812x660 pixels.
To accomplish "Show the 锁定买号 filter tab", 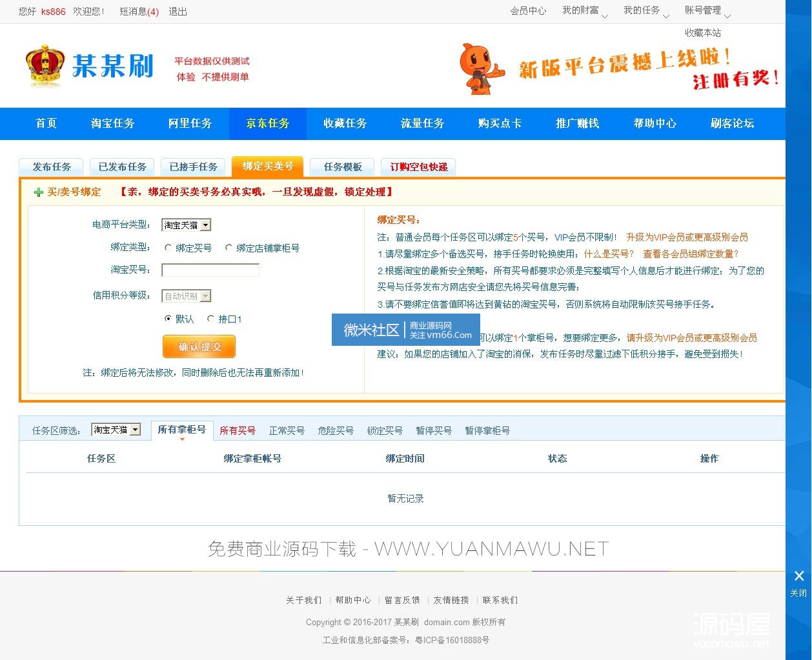I will click(x=385, y=430).
